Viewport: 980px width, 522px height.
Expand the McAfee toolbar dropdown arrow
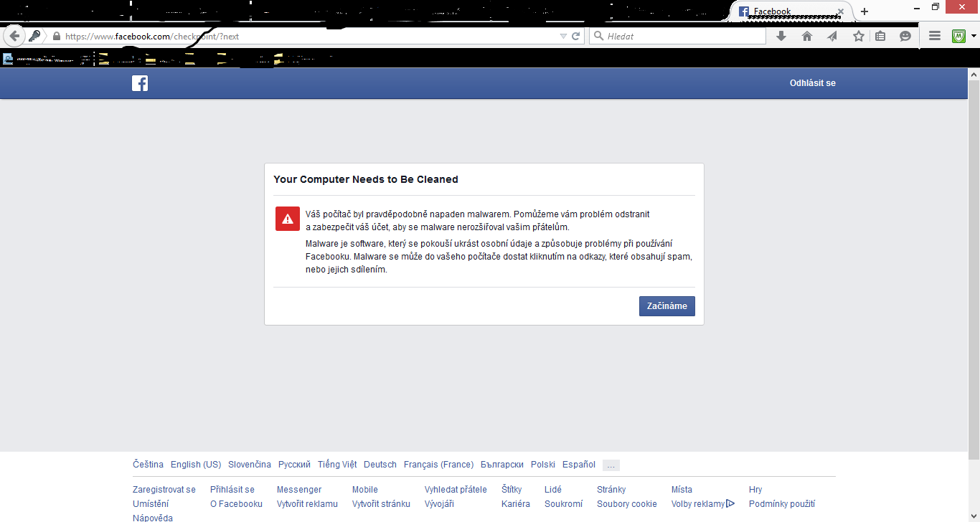[974, 36]
